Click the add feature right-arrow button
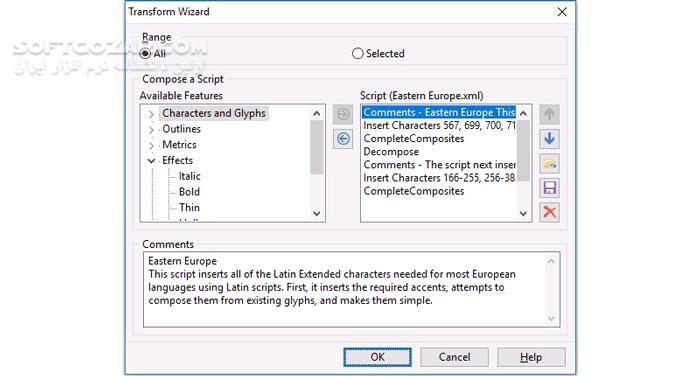This screenshot has height=376, width=700. [x=343, y=114]
